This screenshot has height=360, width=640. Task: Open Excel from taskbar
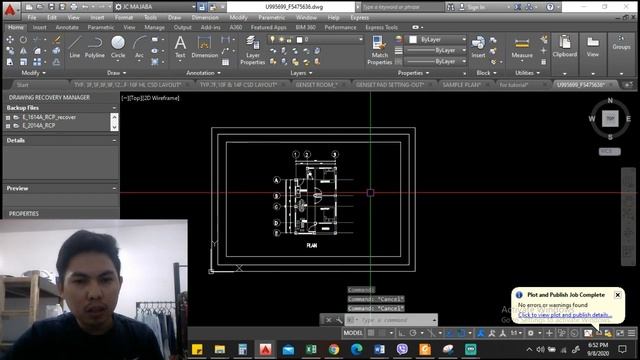[311, 349]
